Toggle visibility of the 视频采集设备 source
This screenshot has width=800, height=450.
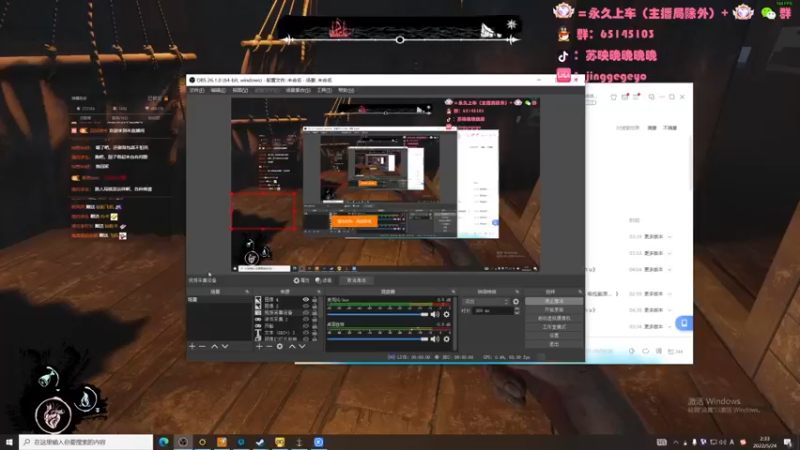[306, 313]
